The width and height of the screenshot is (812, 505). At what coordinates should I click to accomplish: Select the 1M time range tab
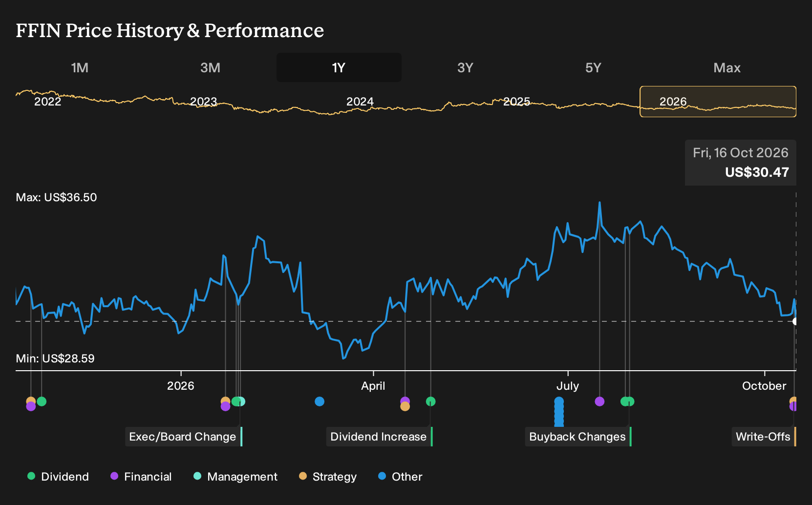80,67
